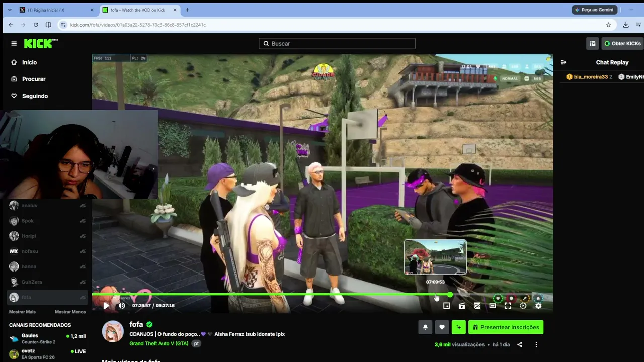Viewport: 644px width, 362px height.
Task: Open the browser downloads icon
Action: click(626, 25)
